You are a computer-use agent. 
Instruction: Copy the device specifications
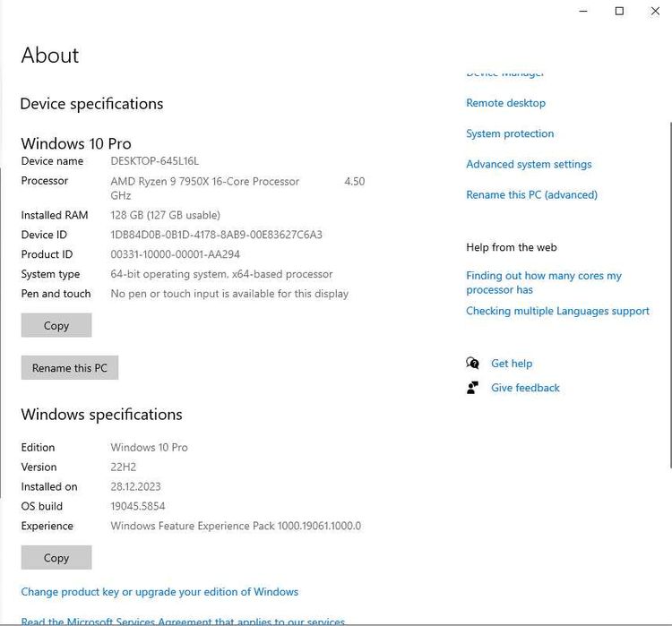(x=56, y=325)
